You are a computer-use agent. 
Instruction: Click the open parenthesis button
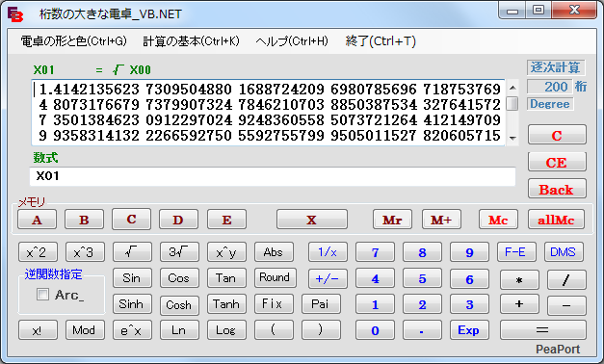click(x=274, y=330)
